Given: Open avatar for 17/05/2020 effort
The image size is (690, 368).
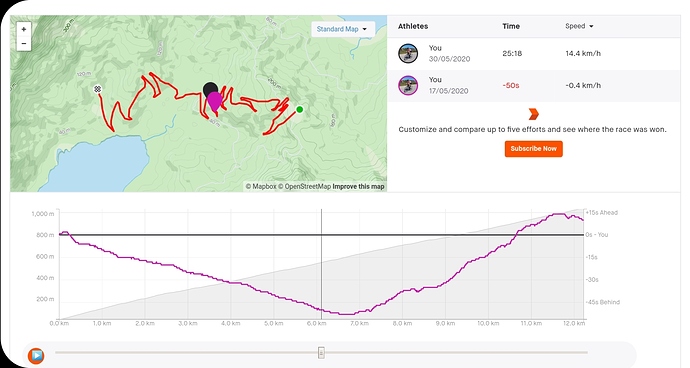Looking at the screenshot, I should point(408,85).
